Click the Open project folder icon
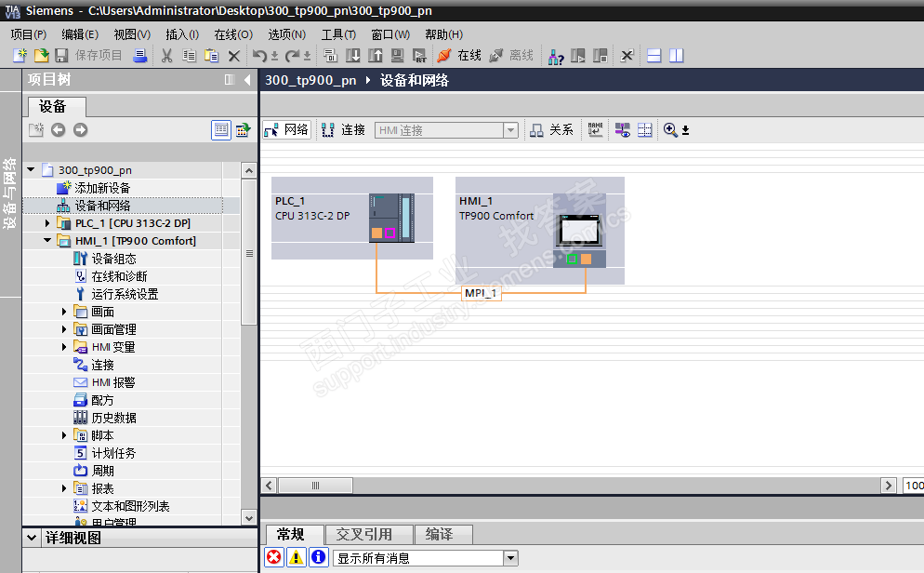The height and width of the screenshot is (573, 924). click(x=41, y=56)
